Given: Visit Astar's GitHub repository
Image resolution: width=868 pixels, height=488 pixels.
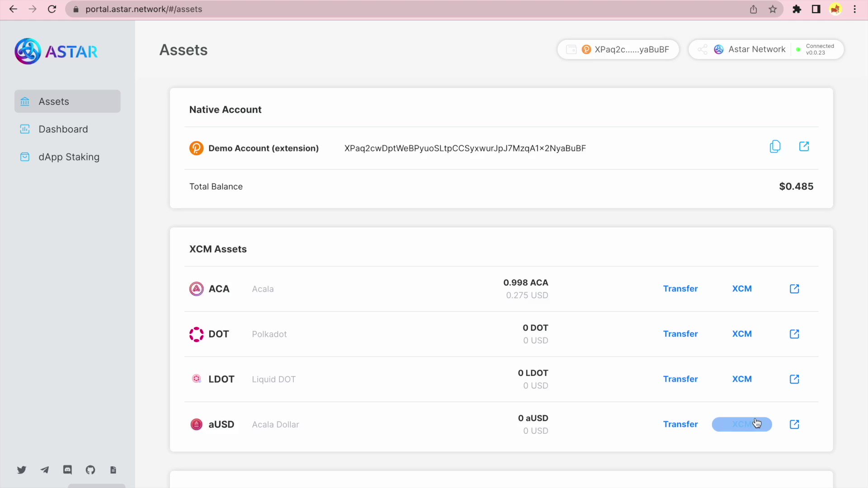Looking at the screenshot, I should (90, 470).
